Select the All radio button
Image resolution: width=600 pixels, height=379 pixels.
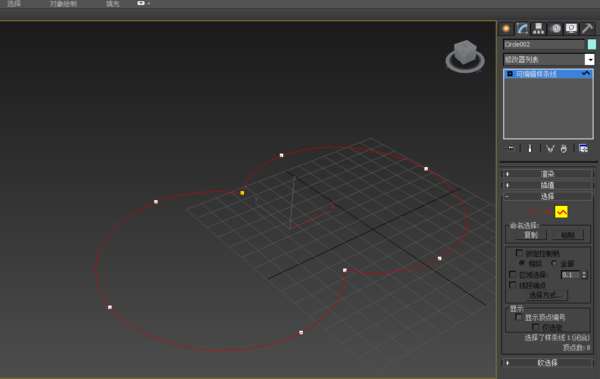pos(554,263)
